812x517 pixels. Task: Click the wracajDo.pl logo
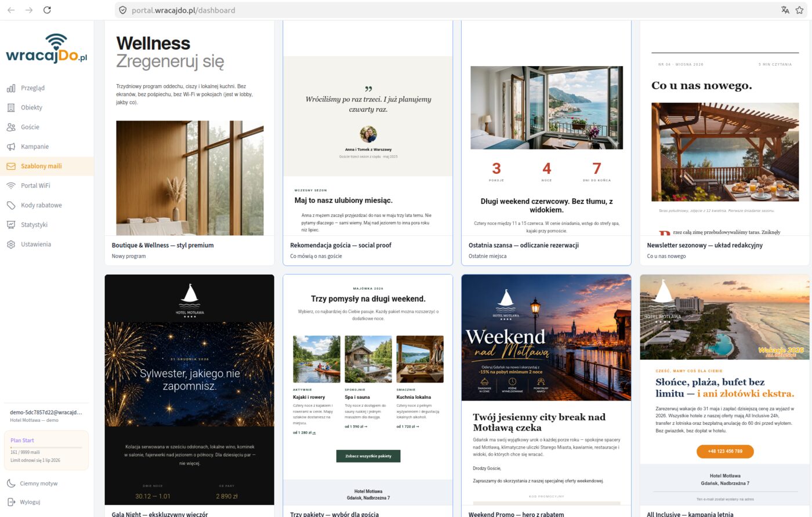[x=46, y=49]
